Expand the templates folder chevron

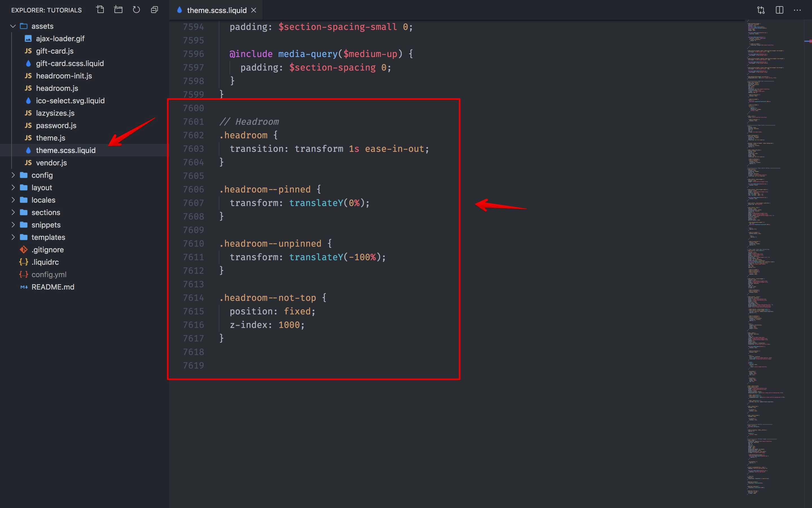[x=13, y=237]
